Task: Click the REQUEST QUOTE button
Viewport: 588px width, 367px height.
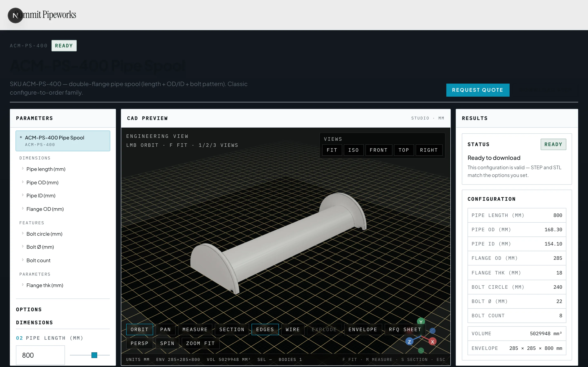Action: click(x=478, y=90)
